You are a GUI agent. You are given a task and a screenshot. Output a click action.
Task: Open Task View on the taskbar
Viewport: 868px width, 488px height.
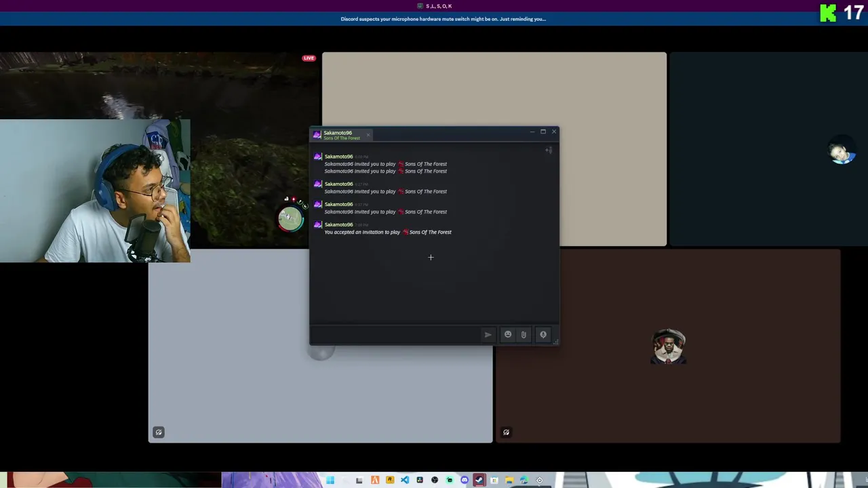[x=359, y=481]
